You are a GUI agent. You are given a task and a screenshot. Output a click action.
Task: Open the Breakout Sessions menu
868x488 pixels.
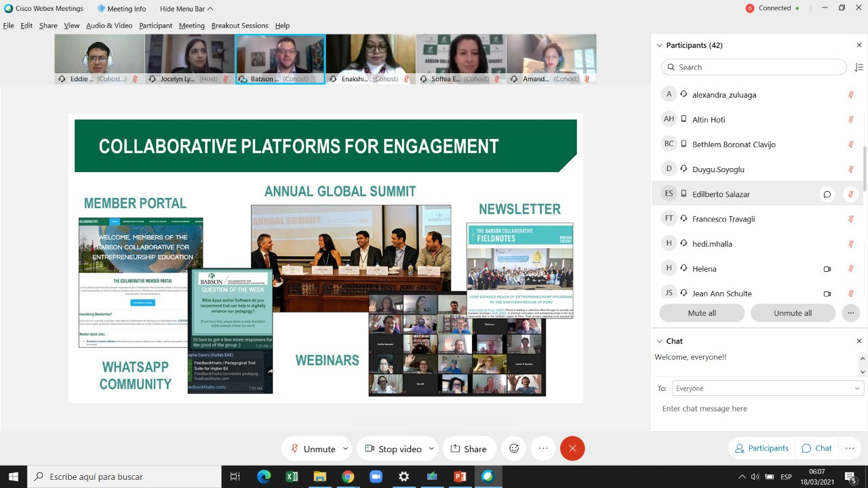tap(239, 26)
